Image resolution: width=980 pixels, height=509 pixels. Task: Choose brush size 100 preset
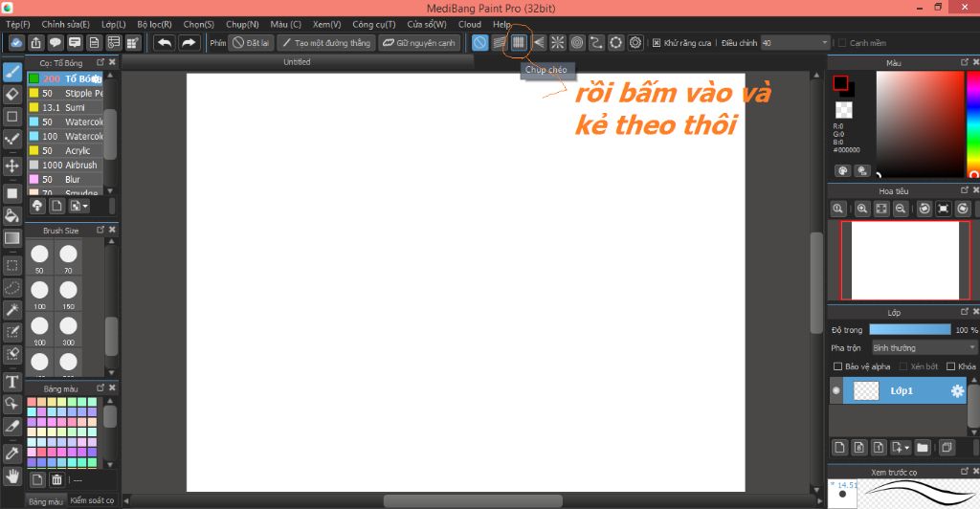pyautogui.click(x=39, y=294)
